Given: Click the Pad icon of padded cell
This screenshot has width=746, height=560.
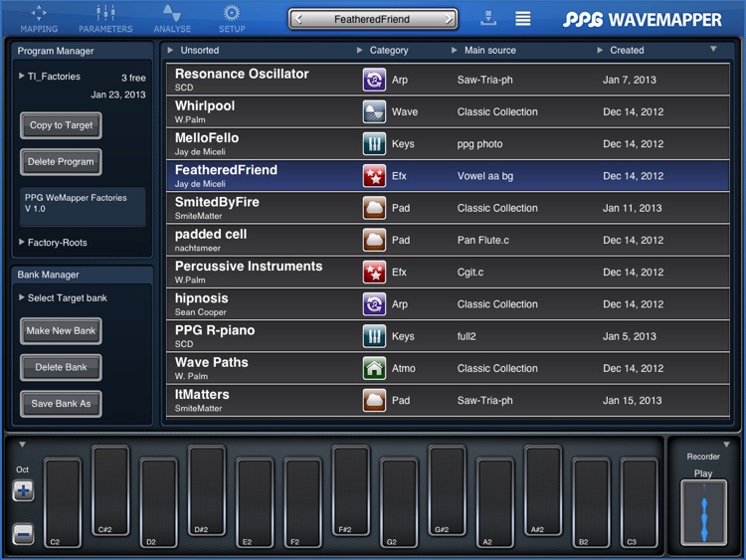Looking at the screenshot, I should tap(374, 240).
